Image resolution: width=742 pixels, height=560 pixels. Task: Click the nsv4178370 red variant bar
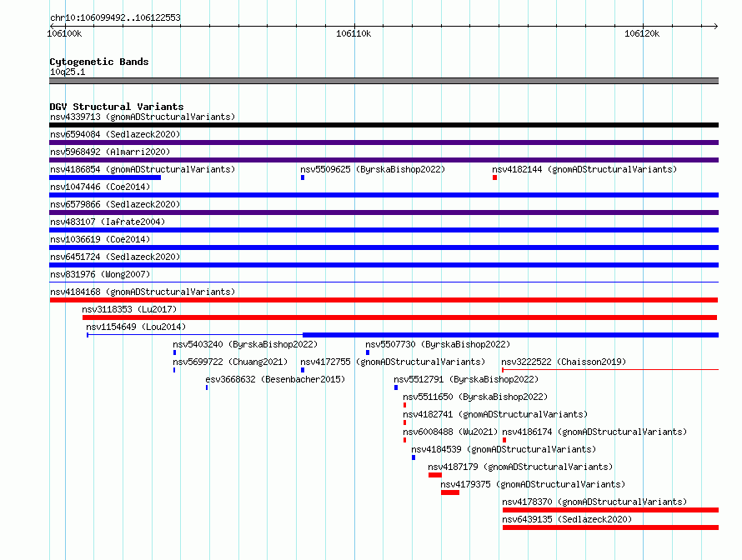[610, 510]
